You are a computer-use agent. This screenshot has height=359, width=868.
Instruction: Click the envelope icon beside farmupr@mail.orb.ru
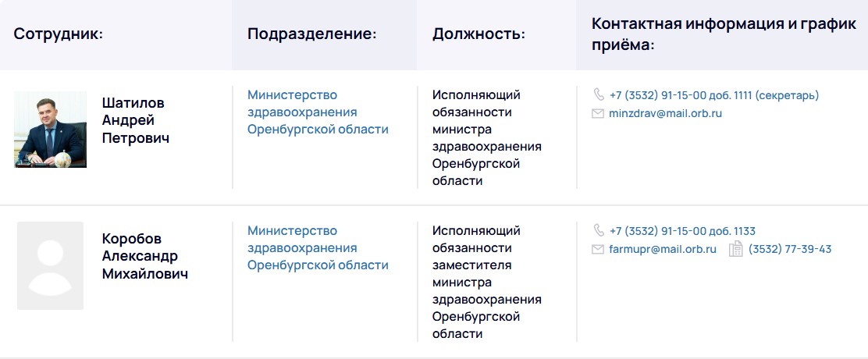[x=599, y=250]
